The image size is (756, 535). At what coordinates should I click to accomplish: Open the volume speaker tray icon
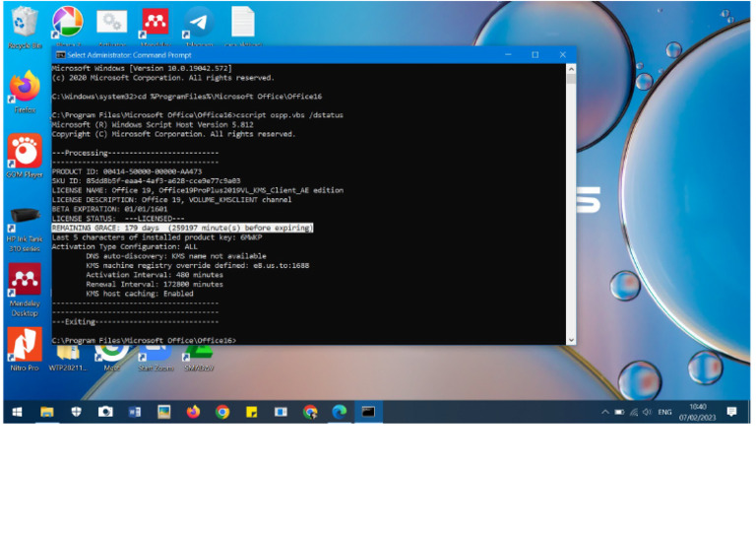coord(647,412)
